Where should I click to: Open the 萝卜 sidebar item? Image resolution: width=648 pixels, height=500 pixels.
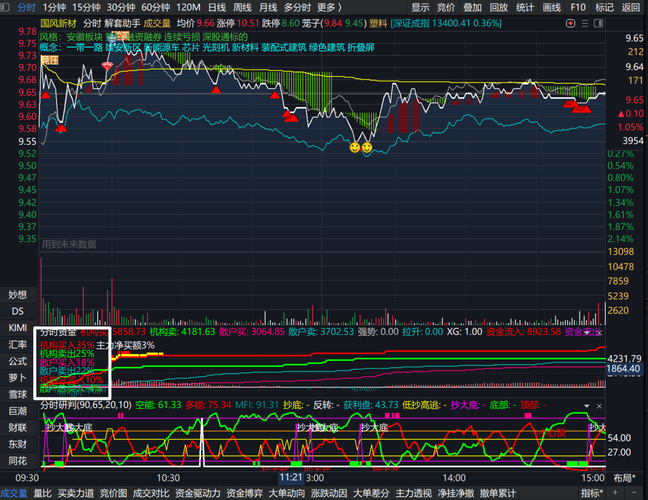click(18, 378)
